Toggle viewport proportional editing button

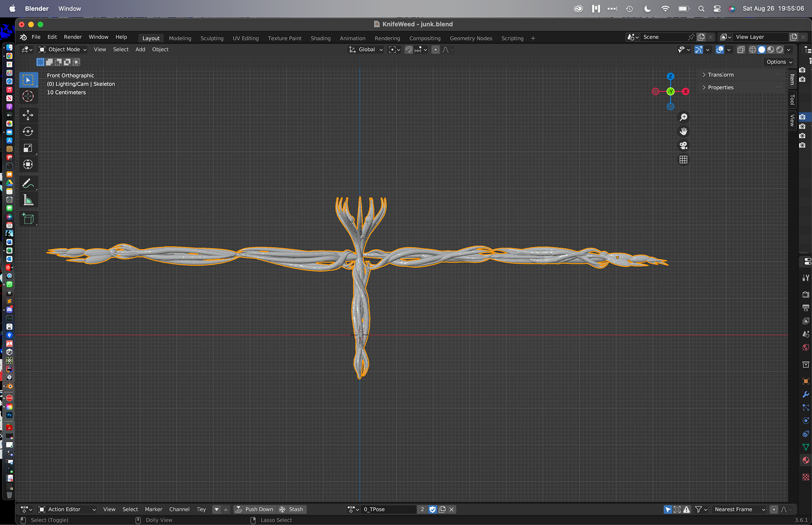pos(436,50)
